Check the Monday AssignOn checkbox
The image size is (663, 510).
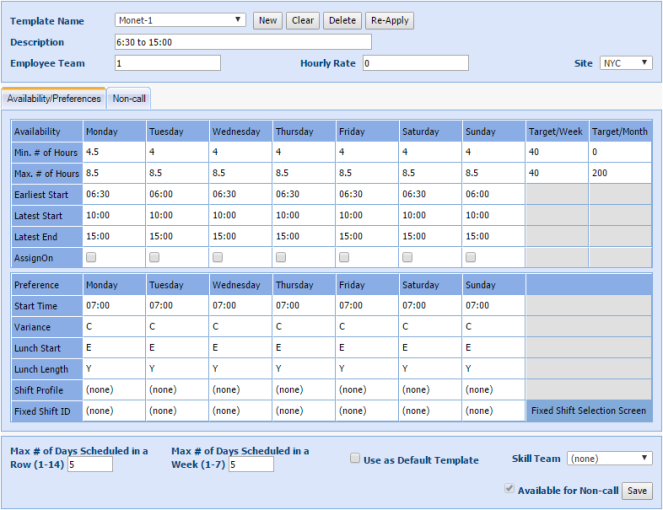(x=92, y=257)
